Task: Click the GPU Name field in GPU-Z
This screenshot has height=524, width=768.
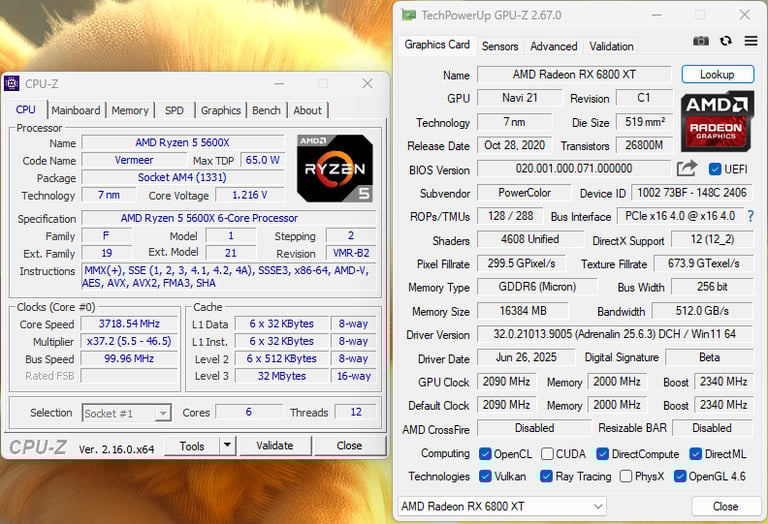Action: pyautogui.click(x=574, y=74)
